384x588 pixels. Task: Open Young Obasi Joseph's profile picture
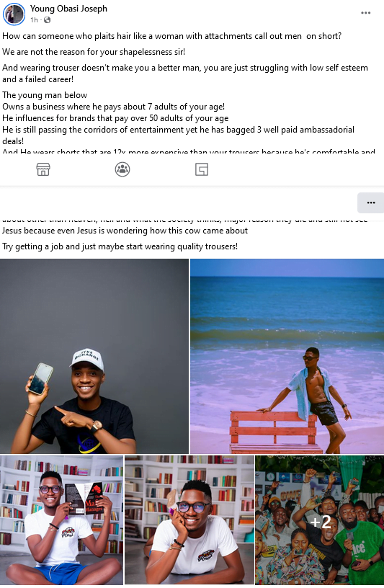coord(14,14)
